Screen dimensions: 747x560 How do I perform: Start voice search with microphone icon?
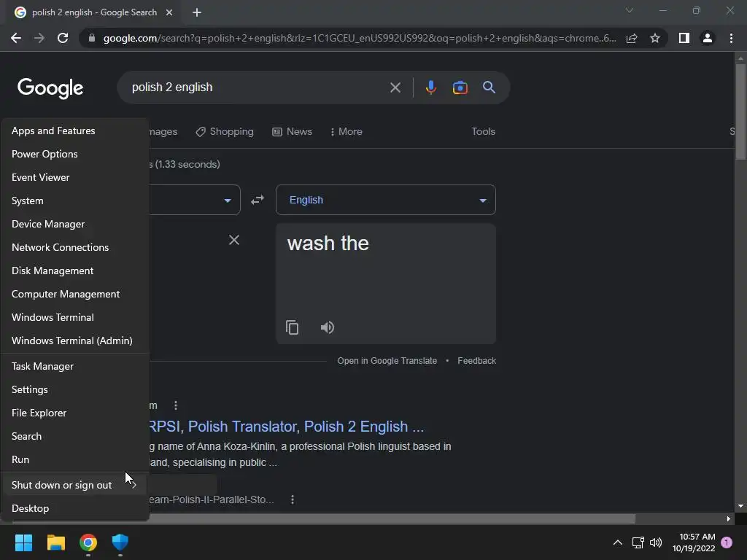pos(430,87)
